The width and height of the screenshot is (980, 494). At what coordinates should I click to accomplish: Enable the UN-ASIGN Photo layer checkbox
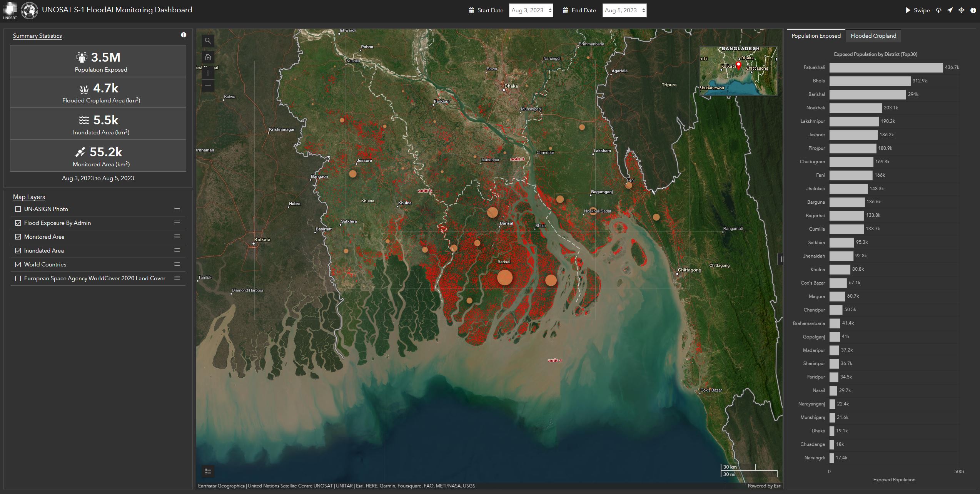(18, 209)
